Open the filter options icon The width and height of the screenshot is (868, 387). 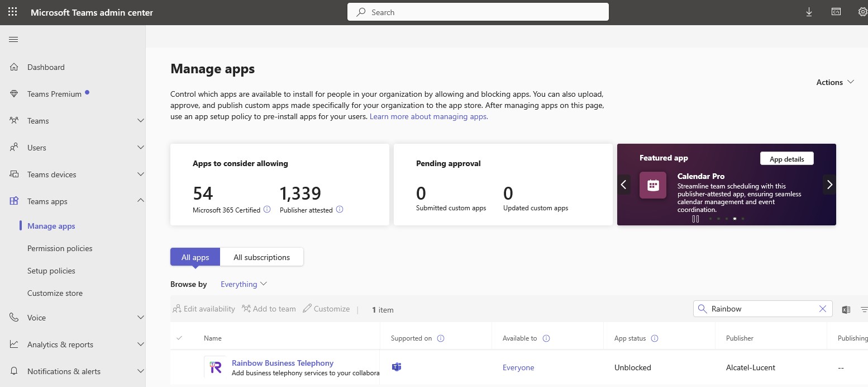[x=864, y=309]
